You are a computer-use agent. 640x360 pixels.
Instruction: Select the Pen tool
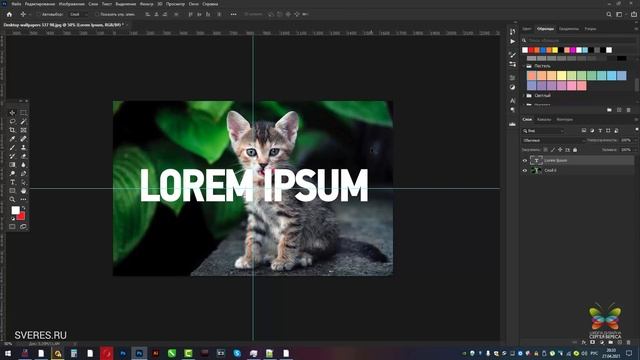pyautogui.click(x=23, y=173)
